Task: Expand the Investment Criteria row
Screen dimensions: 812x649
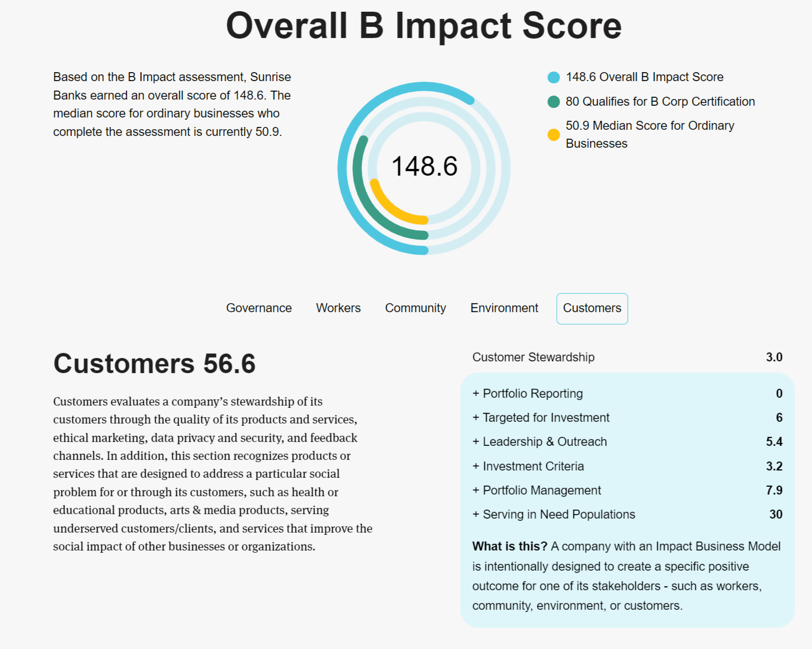Action: point(528,467)
